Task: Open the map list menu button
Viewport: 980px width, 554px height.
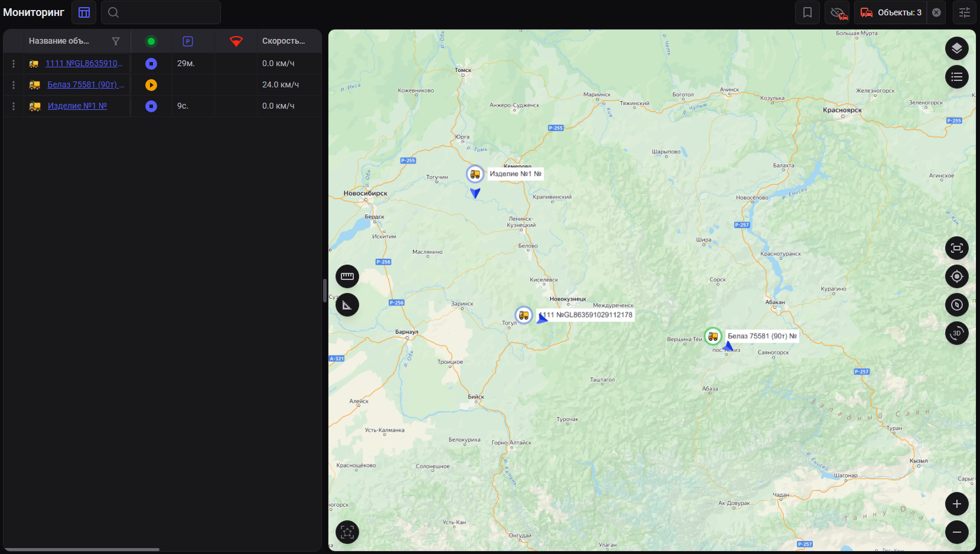Action: click(x=956, y=77)
